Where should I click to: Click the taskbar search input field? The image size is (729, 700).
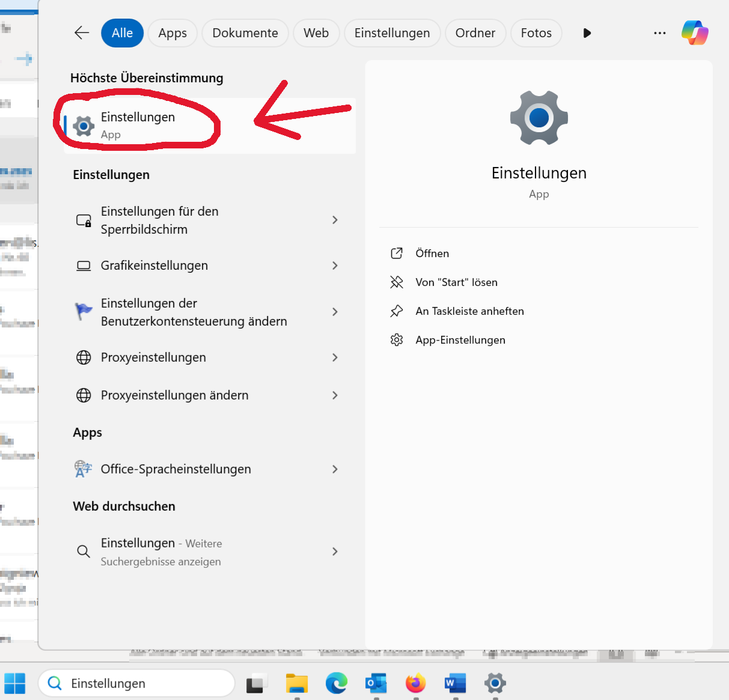coord(144,683)
